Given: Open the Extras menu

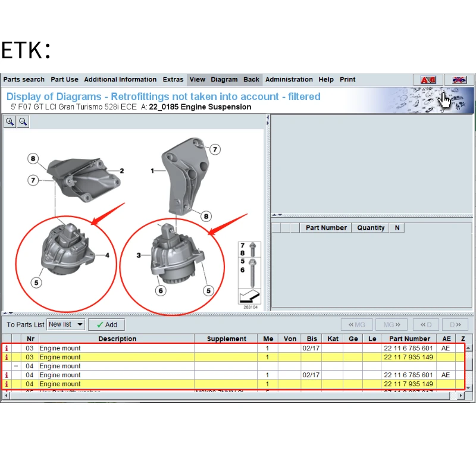Looking at the screenshot, I should pos(173,80).
